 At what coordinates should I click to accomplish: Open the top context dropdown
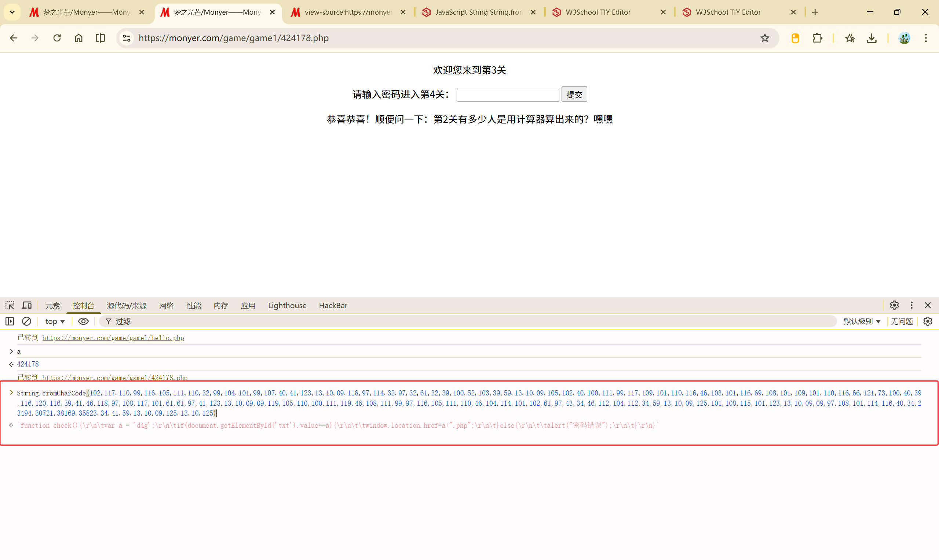(x=55, y=321)
